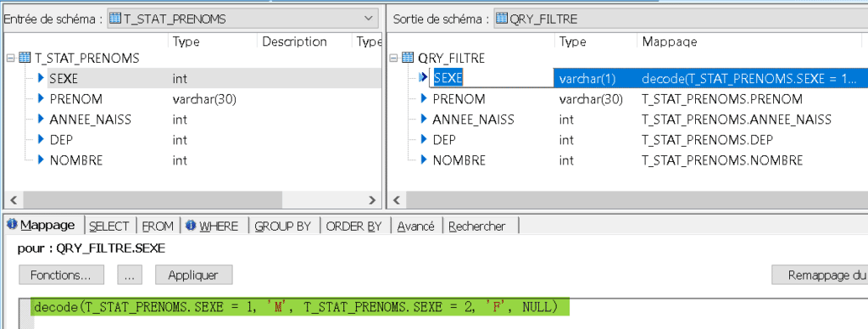
Task: Switch to the ORDER BY tab
Action: click(353, 226)
